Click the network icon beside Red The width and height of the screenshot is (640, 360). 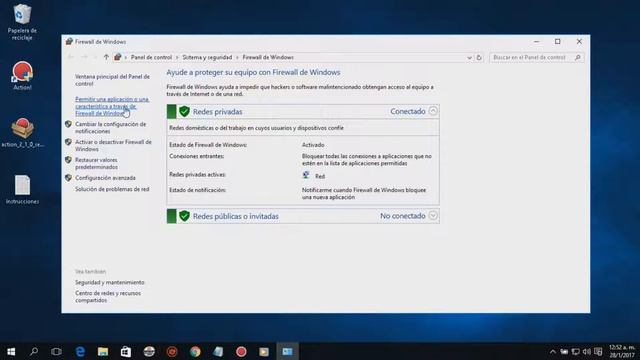(x=306, y=175)
